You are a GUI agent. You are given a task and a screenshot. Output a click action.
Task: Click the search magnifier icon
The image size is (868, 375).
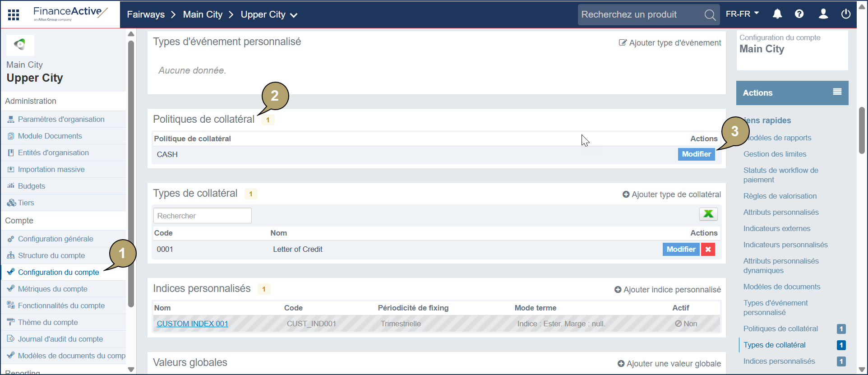710,15
